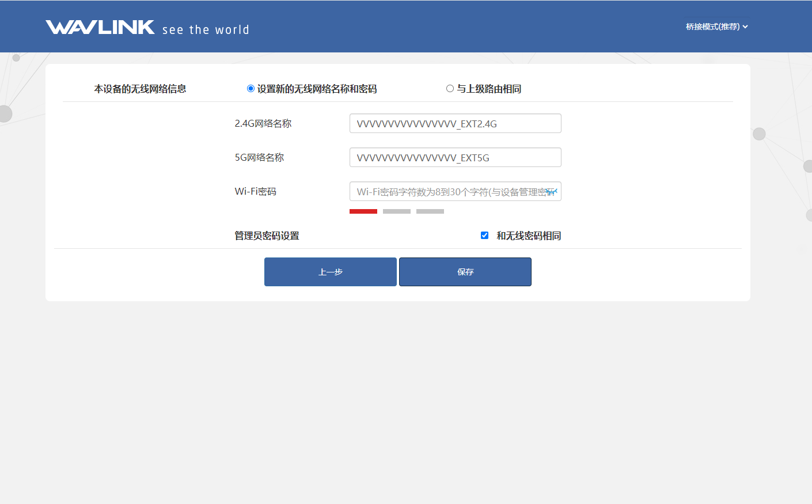Click the 管理员密码设置 label
812x504 pixels.
tap(267, 236)
